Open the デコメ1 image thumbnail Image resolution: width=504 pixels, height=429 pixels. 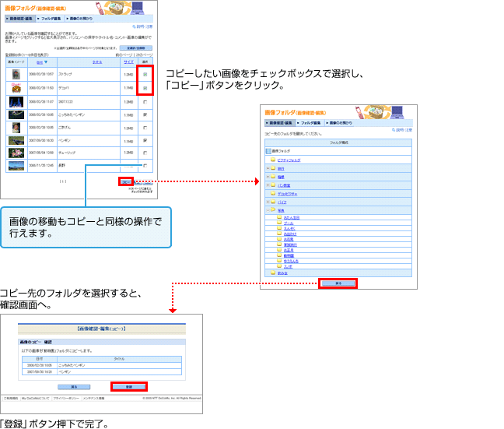(x=16, y=88)
